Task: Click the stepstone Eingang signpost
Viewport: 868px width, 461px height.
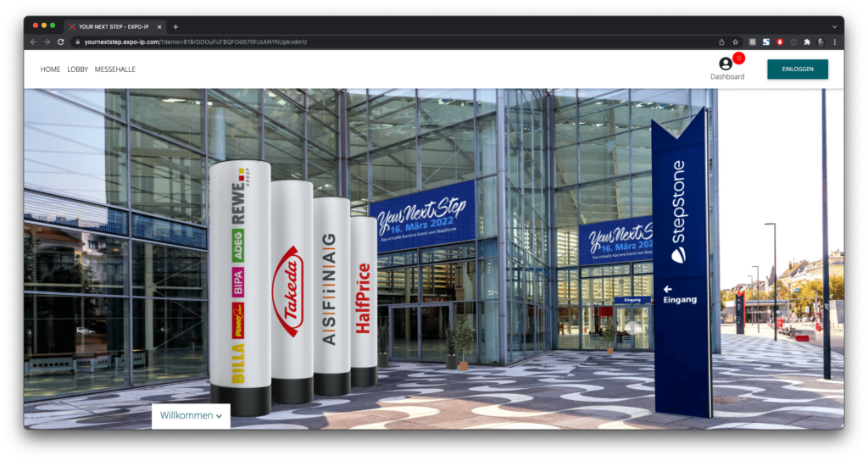Action: point(681,261)
